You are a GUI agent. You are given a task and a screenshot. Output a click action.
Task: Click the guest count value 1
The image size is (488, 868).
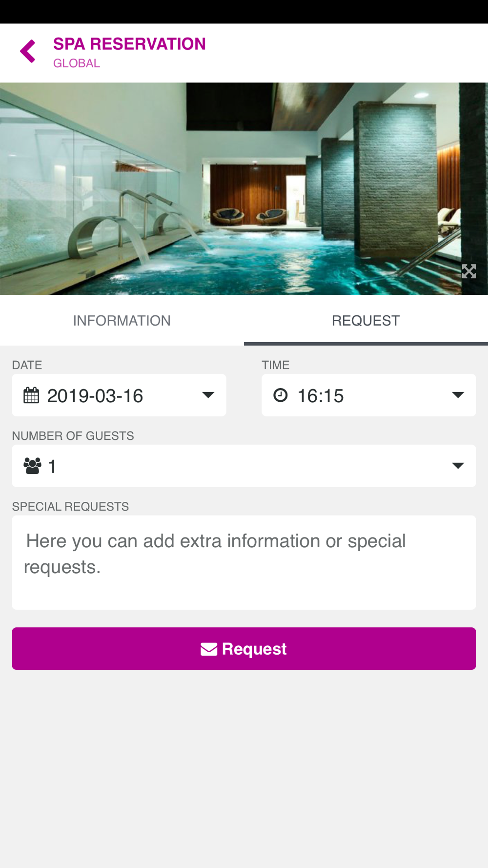pos(52,467)
